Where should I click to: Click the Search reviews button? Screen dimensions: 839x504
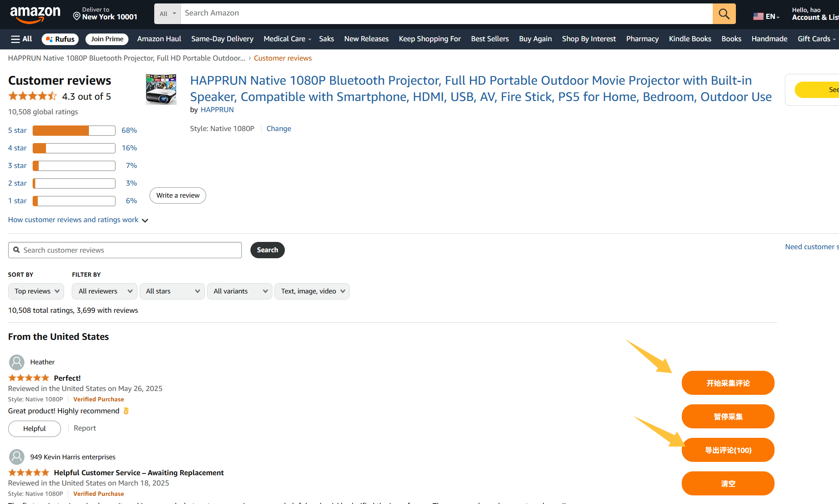click(x=267, y=250)
